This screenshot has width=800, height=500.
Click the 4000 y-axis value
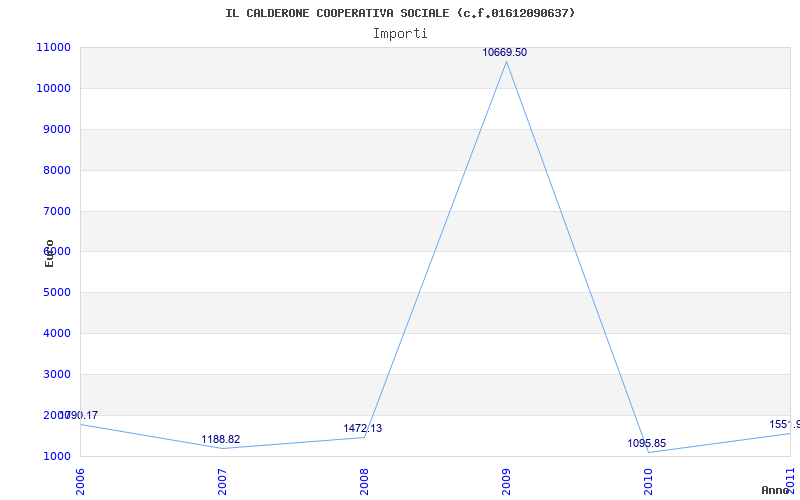click(x=56, y=333)
